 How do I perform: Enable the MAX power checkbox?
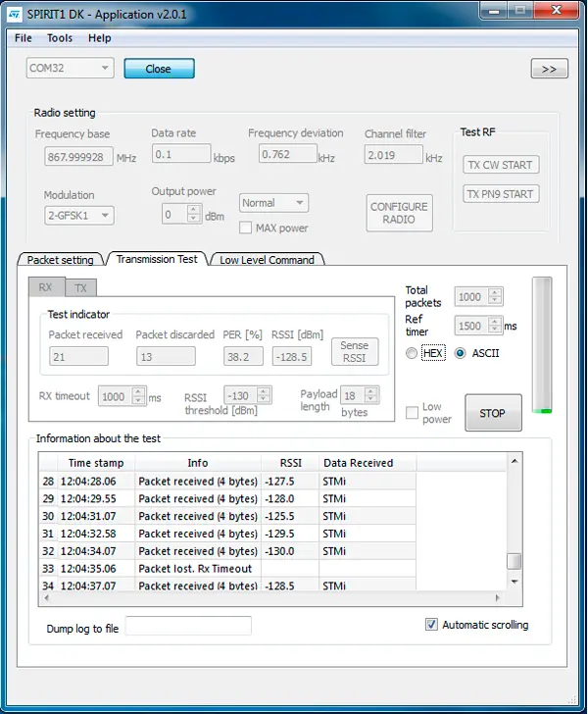tap(247, 228)
